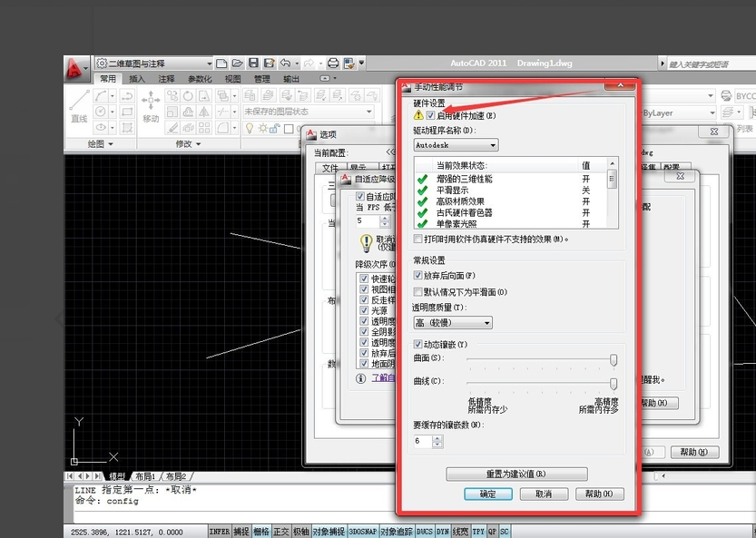Toggle smooth faces by default (默认情况下为平滑面) checkbox
Image resolution: width=756 pixels, height=538 pixels.
[418, 291]
